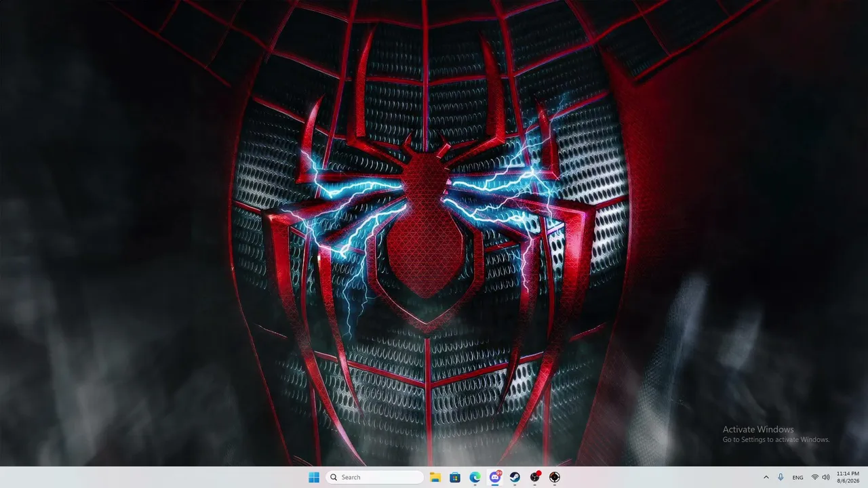Open OBS Studio from the taskbar
Viewport: 868px width, 488px height.
[535, 477]
